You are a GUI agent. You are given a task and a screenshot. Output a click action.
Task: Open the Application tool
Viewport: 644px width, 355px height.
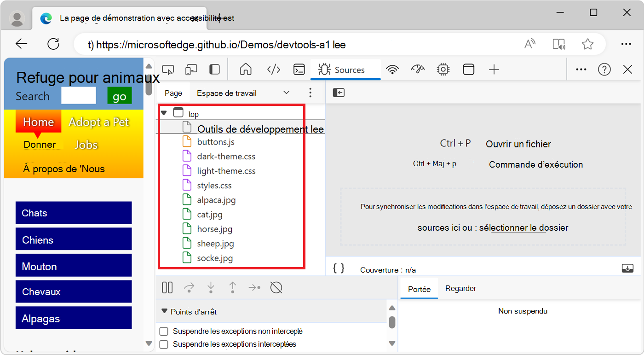click(x=468, y=70)
